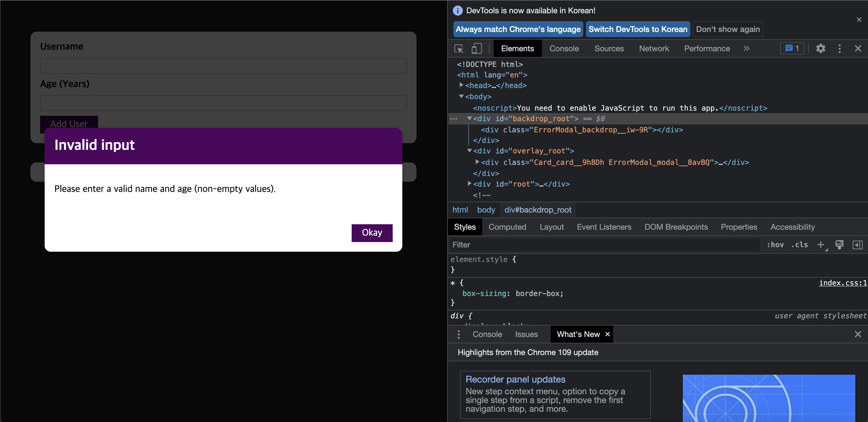Click the inspect element cursor icon
The height and width of the screenshot is (422, 868).
coord(459,49)
